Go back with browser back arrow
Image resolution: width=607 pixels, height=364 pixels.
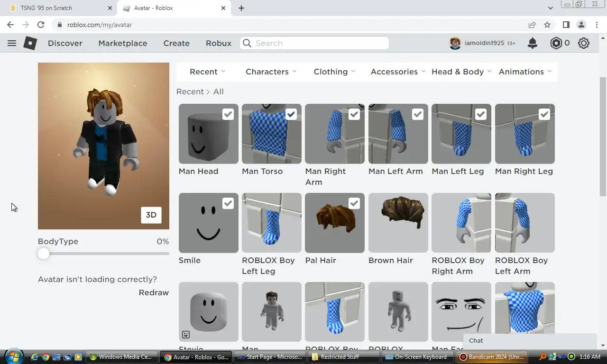click(10, 25)
